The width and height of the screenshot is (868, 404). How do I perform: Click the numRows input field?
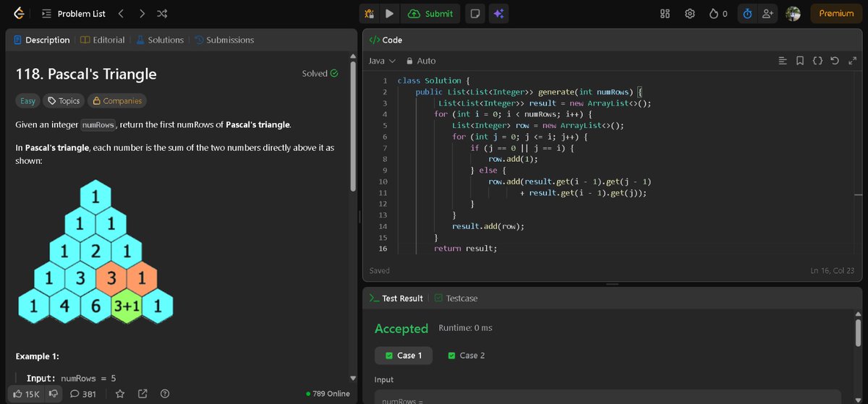[608, 397]
